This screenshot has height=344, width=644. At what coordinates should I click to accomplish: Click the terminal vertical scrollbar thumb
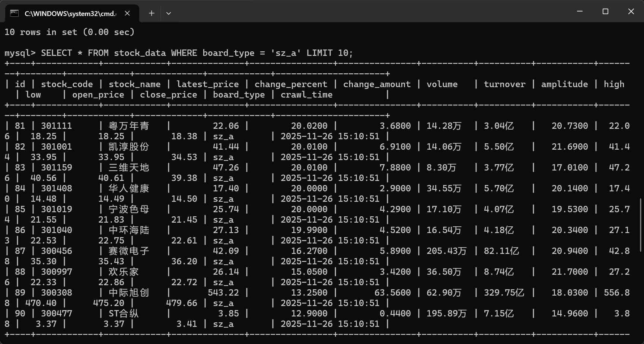click(641, 225)
